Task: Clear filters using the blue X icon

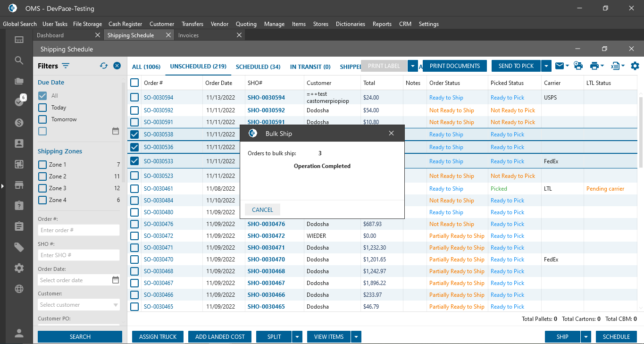Action: tap(117, 66)
